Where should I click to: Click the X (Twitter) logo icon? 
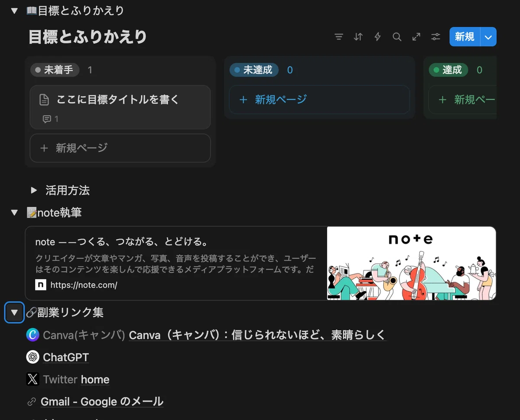32,380
